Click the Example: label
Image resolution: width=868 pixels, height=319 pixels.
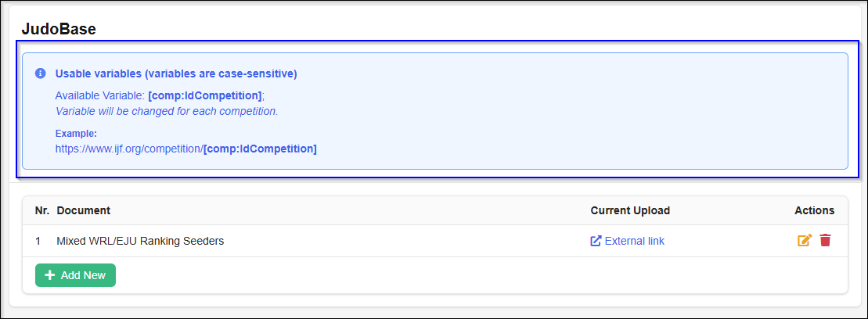(76, 134)
